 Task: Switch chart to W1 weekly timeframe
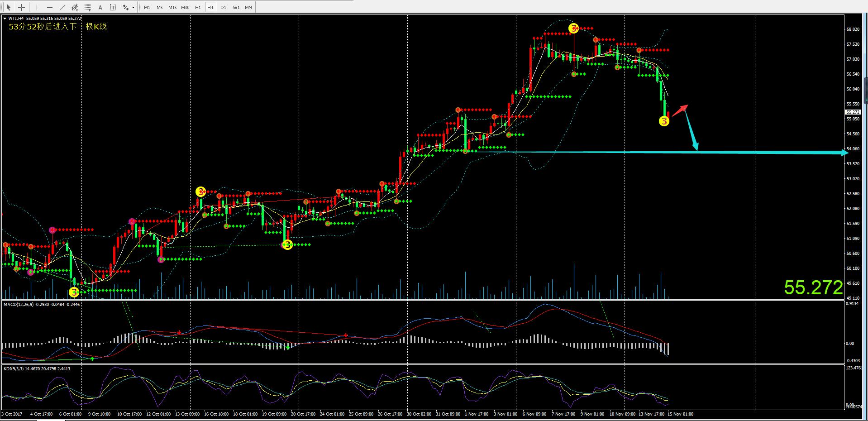pos(236,7)
